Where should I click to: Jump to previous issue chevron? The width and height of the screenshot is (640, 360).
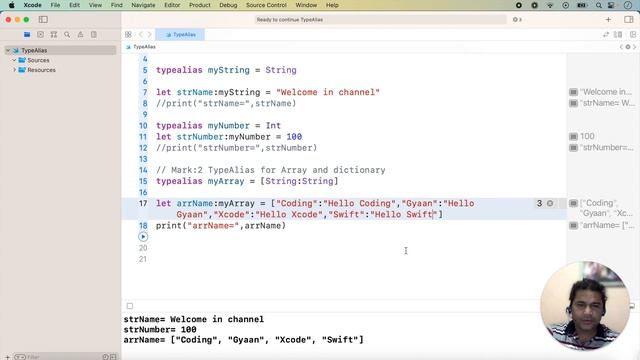pos(622,47)
